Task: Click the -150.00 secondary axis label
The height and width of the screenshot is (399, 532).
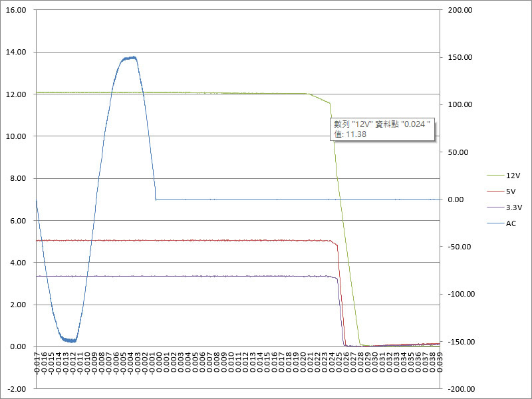Action: (462, 342)
